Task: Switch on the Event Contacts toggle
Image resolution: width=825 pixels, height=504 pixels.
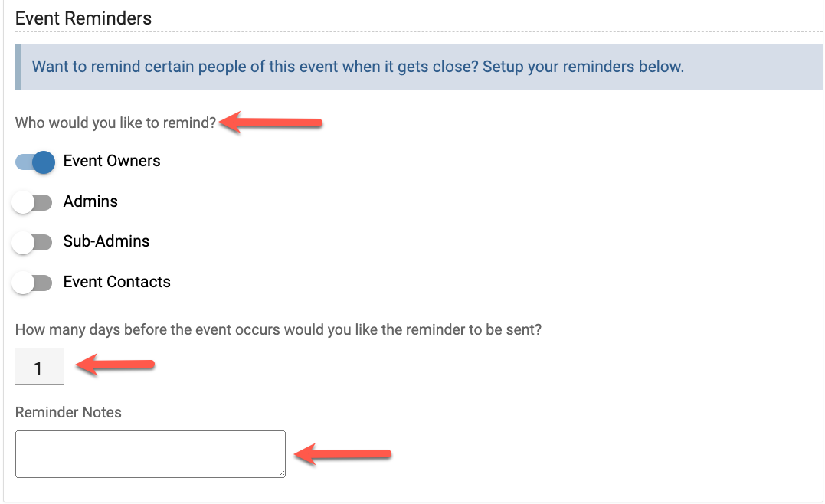Action: pos(32,283)
